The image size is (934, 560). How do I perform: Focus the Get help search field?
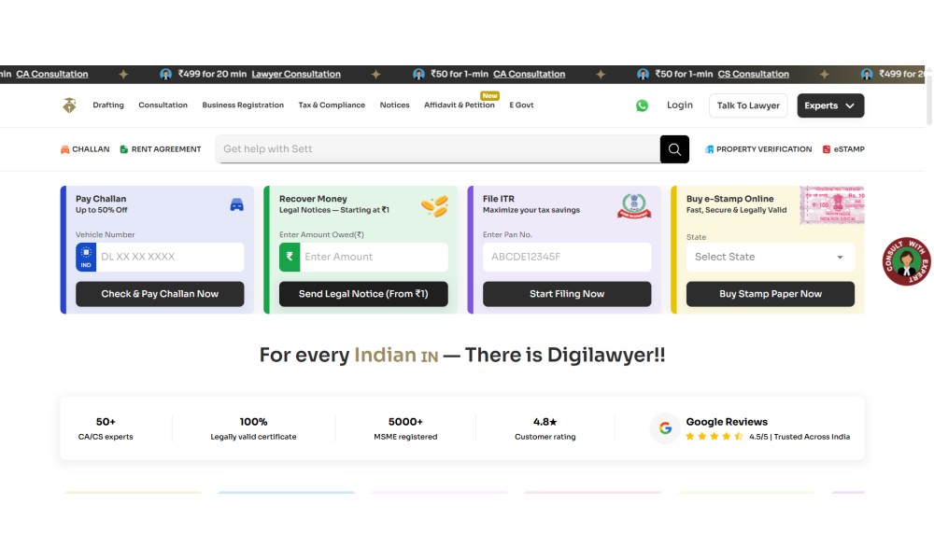click(x=438, y=149)
